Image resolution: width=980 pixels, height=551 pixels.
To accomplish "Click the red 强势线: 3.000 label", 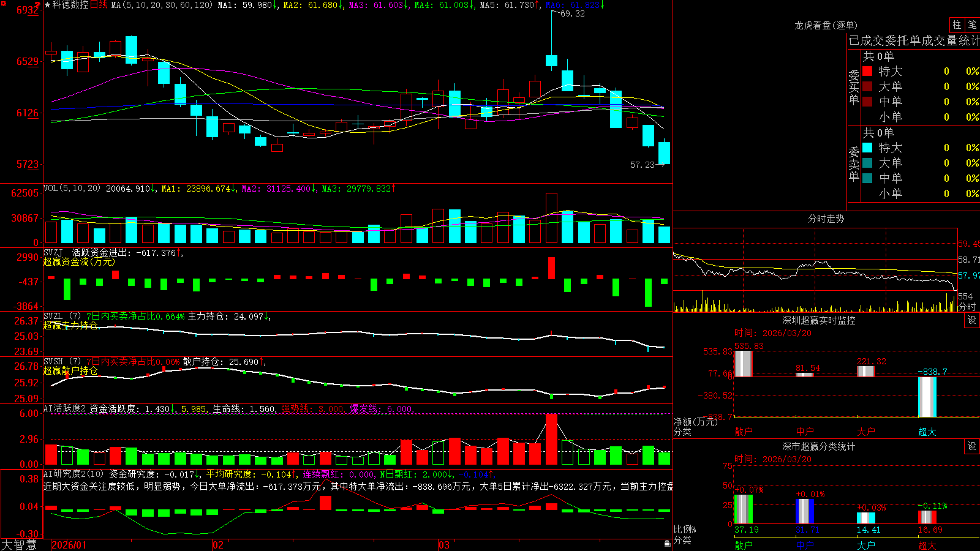I will click(x=312, y=408).
